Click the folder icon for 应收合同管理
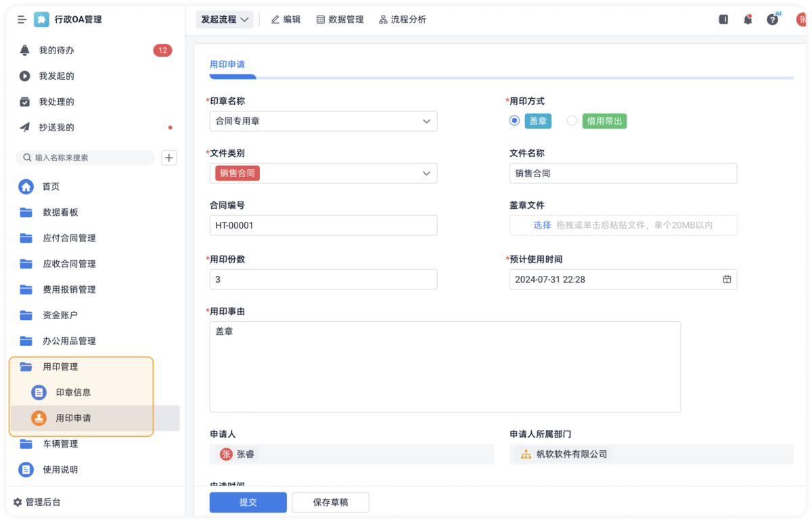 [26, 264]
